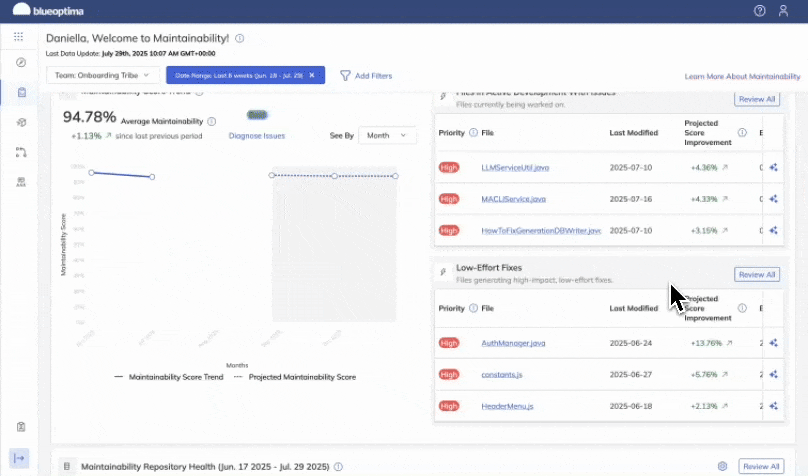Open the Team: Onboarding Tribe dropdown

click(x=103, y=75)
